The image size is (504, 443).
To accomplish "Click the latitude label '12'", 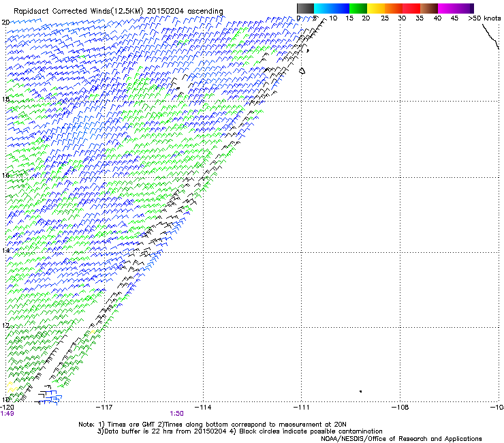I will tap(5, 326).
